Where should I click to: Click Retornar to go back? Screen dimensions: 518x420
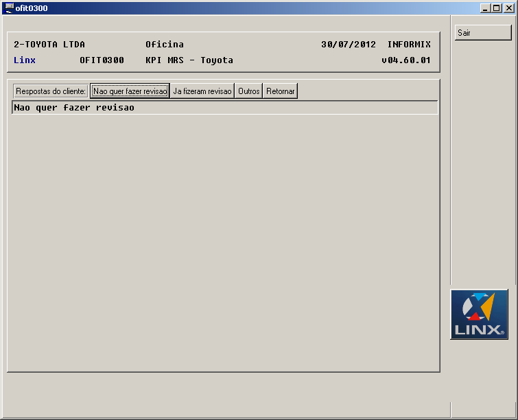tap(280, 91)
